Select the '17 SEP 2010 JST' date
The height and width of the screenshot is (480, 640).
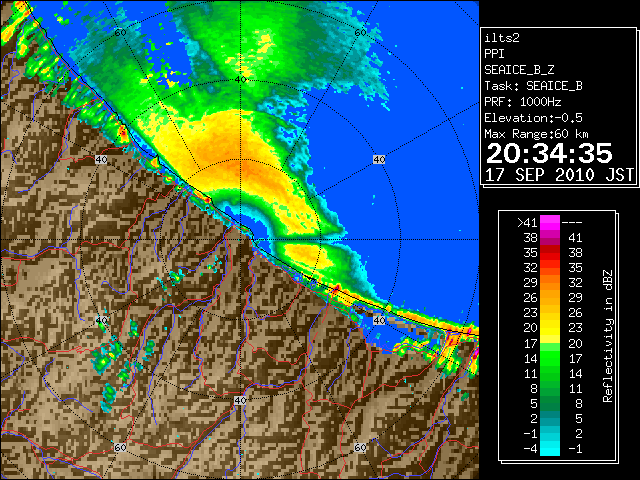pyautogui.click(x=559, y=175)
